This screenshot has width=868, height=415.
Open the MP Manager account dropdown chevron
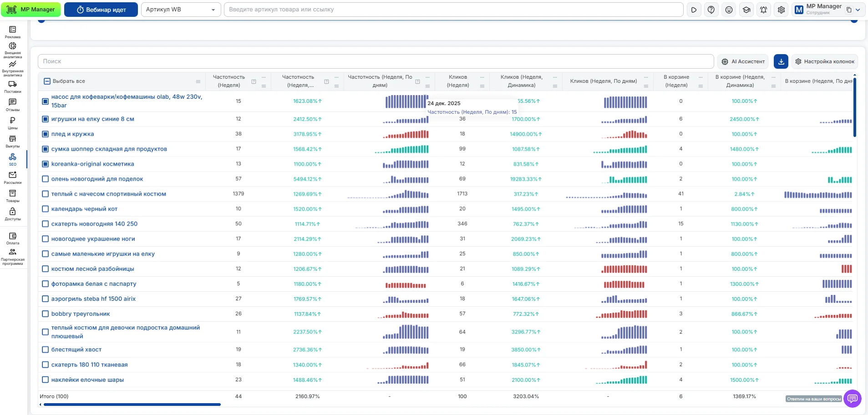tap(858, 10)
